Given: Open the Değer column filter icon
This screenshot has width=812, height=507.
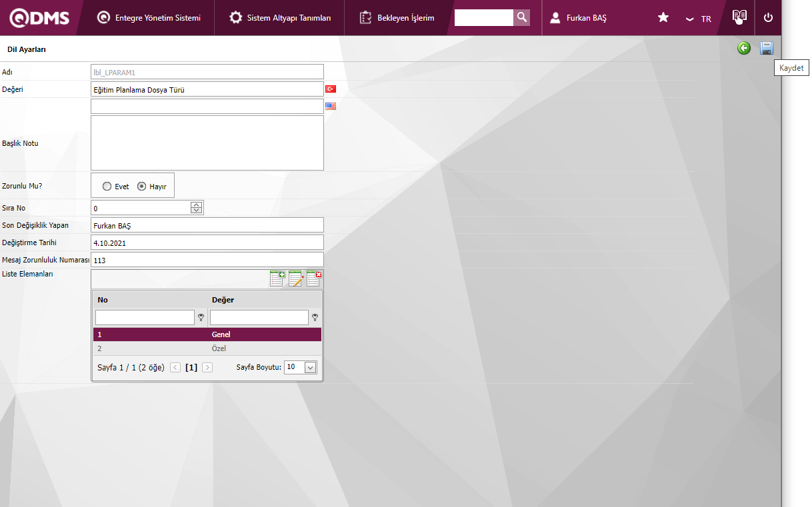Looking at the screenshot, I should point(315,318).
